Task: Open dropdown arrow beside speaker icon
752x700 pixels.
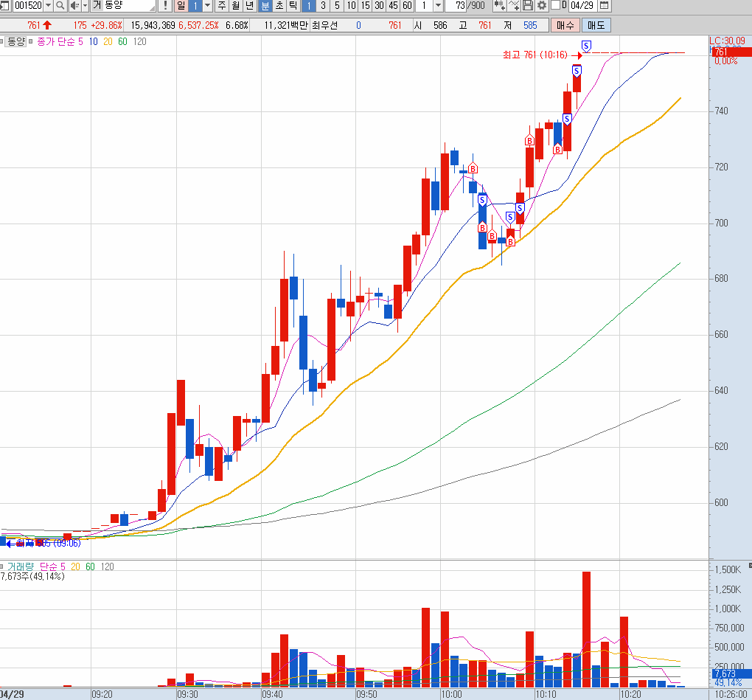Action: pyautogui.click(x=85, y=6)
